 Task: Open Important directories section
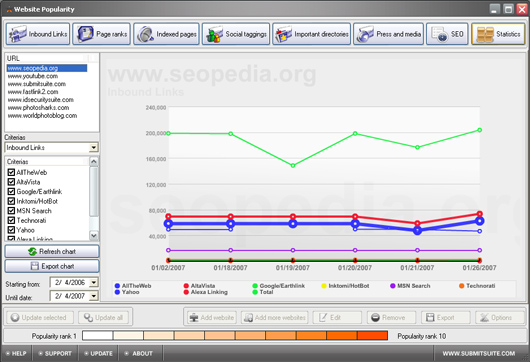coord(311,34)
